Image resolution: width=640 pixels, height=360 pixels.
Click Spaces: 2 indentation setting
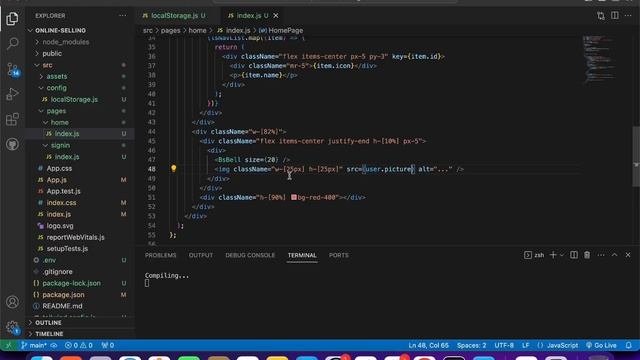(x=471, y=345)
